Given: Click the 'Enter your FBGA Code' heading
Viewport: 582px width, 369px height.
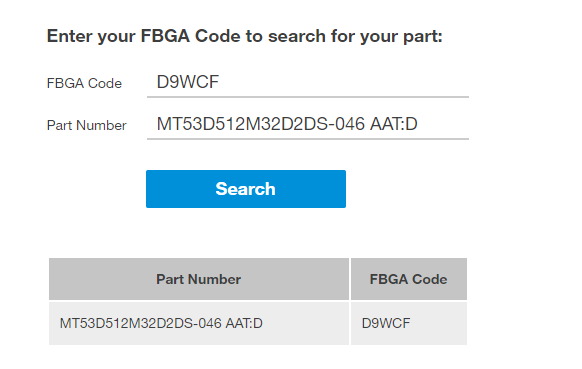Looking at the screenshot, I should pyautogui.click(x=245, y=36).
